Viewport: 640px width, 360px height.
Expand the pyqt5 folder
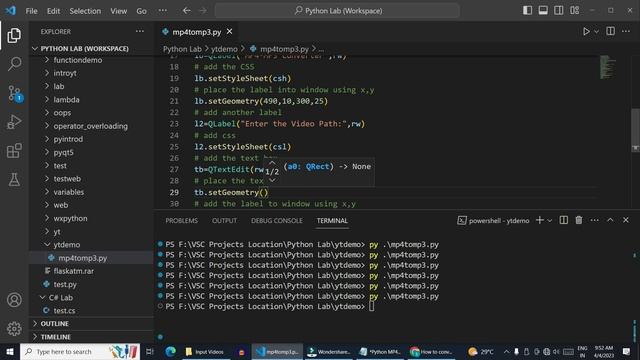91,152
